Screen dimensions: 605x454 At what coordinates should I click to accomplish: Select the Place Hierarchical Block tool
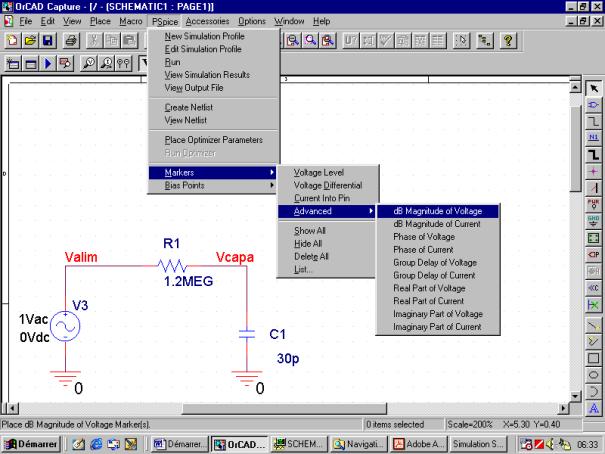click(x=593, y=238)
